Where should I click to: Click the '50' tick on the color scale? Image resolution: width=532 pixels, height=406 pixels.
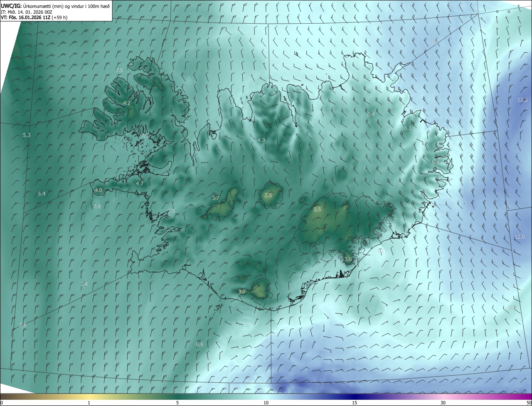(x=529, y=403)
